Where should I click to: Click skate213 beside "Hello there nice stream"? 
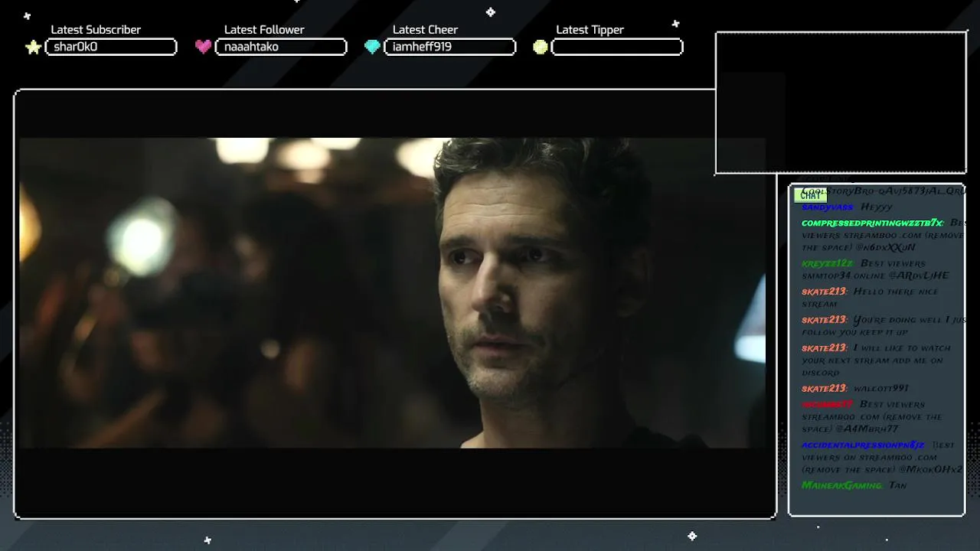click(x=825, y=292)
